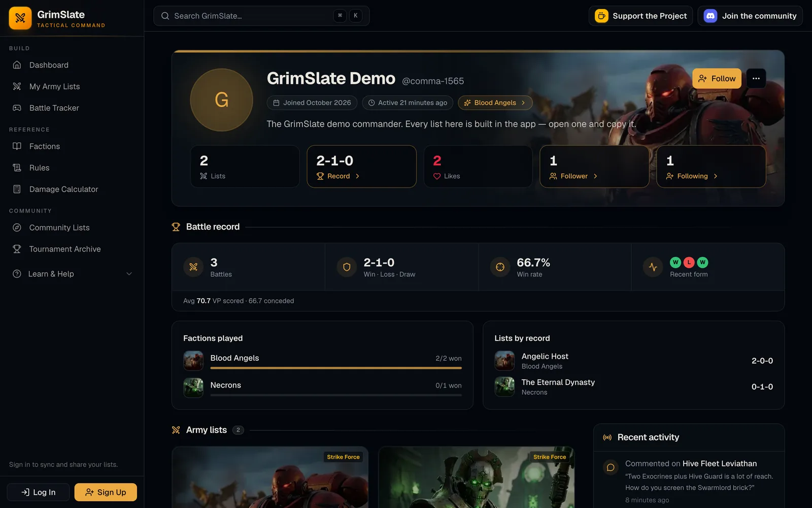Screen dimensions: 812x508
Task: Navigate to Factions reference
Action: 72,146
